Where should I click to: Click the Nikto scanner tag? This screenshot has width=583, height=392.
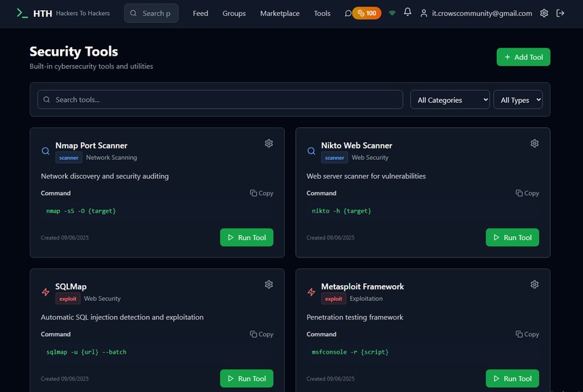[x=334, y=158]
